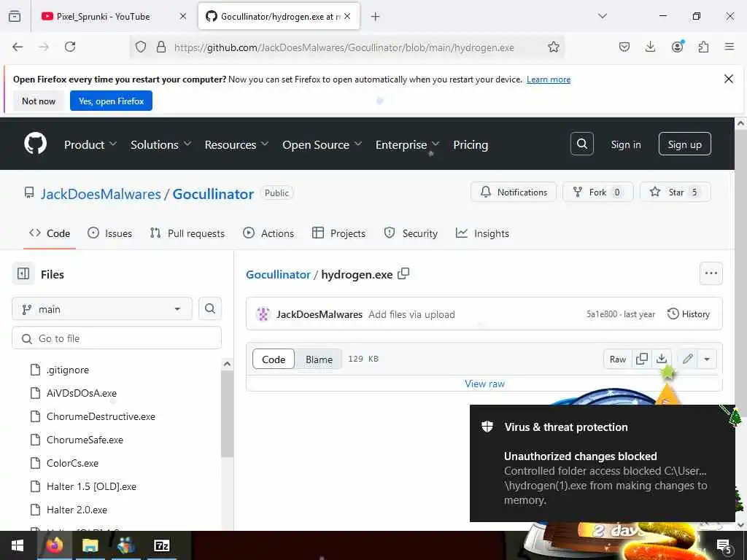Screen dimensions: 747x560
Task: Click the Sign up button
Action: 684,144
